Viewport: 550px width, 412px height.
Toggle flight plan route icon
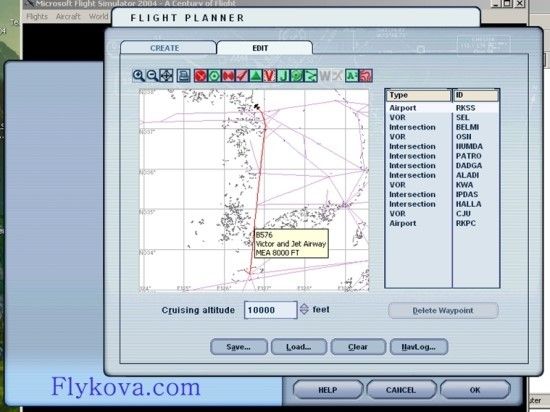pos(311,75)
